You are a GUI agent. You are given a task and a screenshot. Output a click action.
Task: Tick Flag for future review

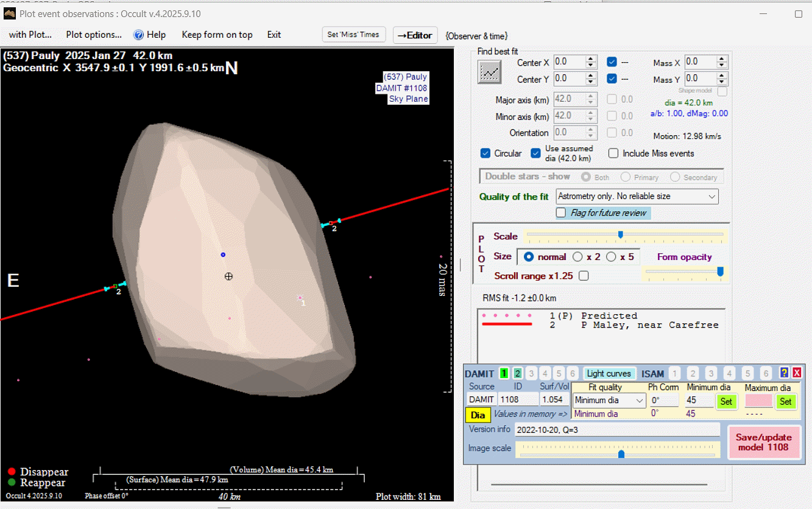[x=561, y=213]
